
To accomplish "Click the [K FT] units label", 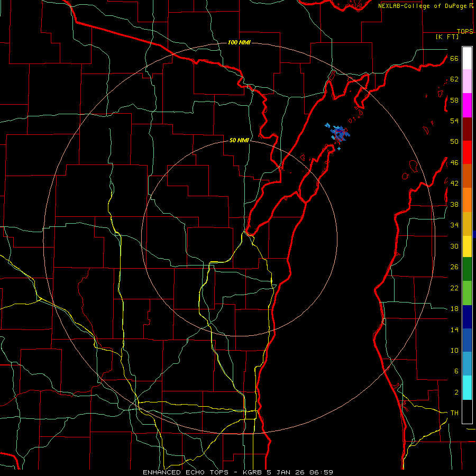I will click(447, 36).
